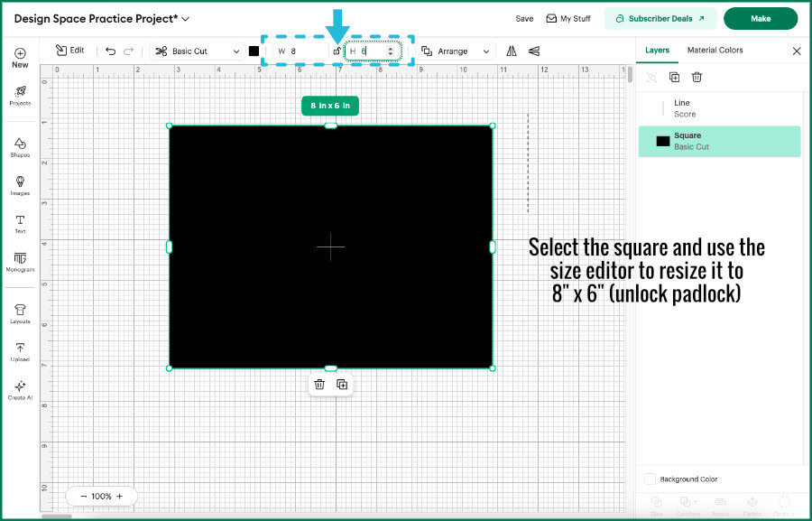812x521 pixels.
Task: Click the 100% zoom level label
Action: pos(101,496)
